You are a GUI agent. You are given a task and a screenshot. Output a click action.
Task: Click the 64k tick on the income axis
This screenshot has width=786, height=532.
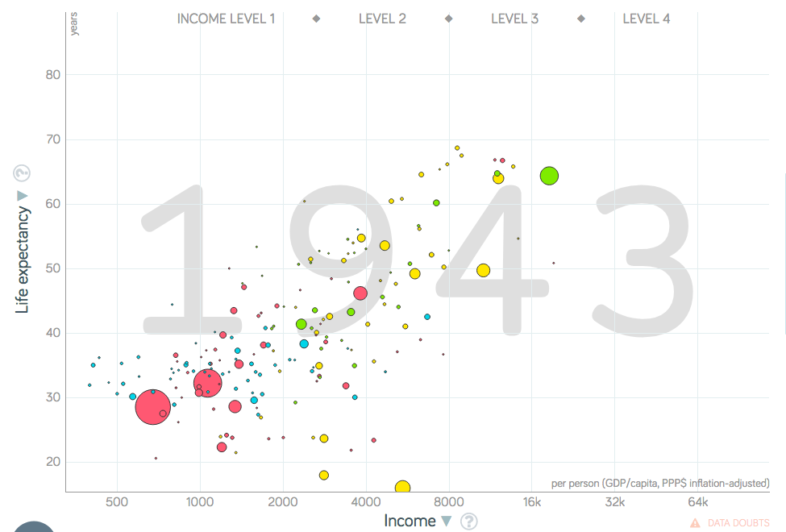698,502
